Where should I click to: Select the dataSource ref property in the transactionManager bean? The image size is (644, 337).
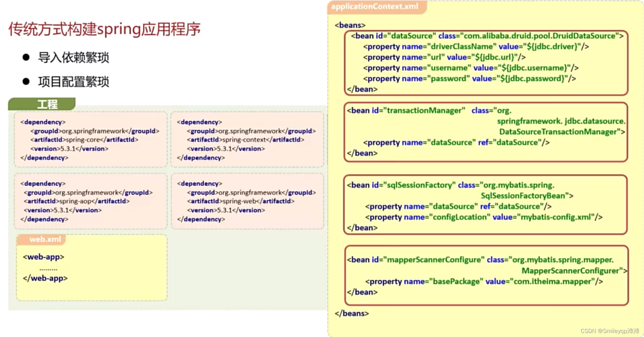[456, 143]
